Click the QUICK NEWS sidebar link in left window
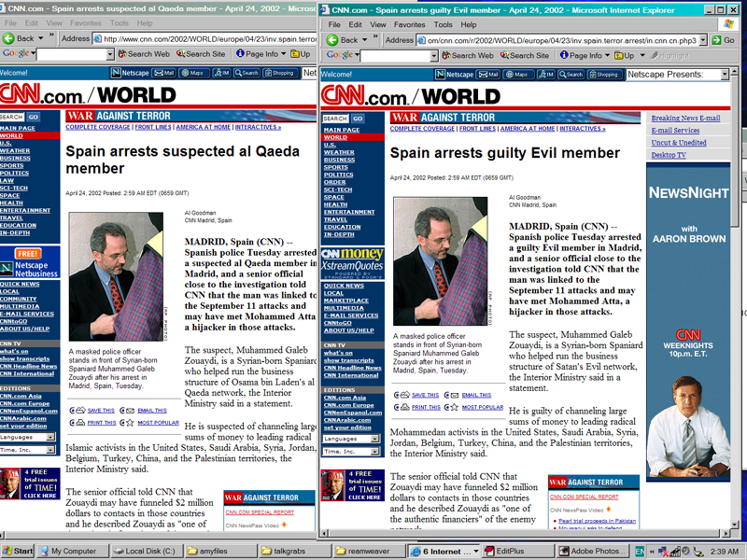747x560 pixels. 20,285
